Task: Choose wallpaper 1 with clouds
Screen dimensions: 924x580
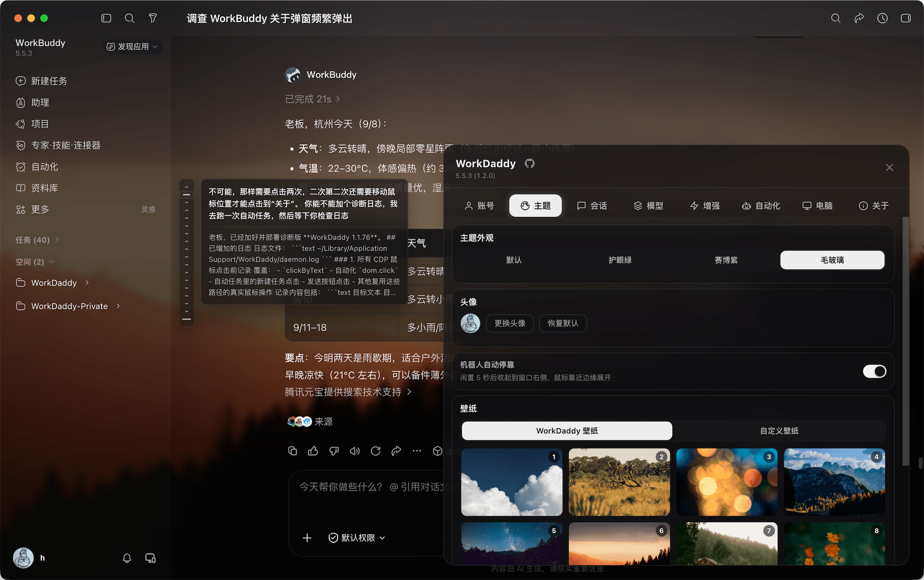Action: click(512, 482)
